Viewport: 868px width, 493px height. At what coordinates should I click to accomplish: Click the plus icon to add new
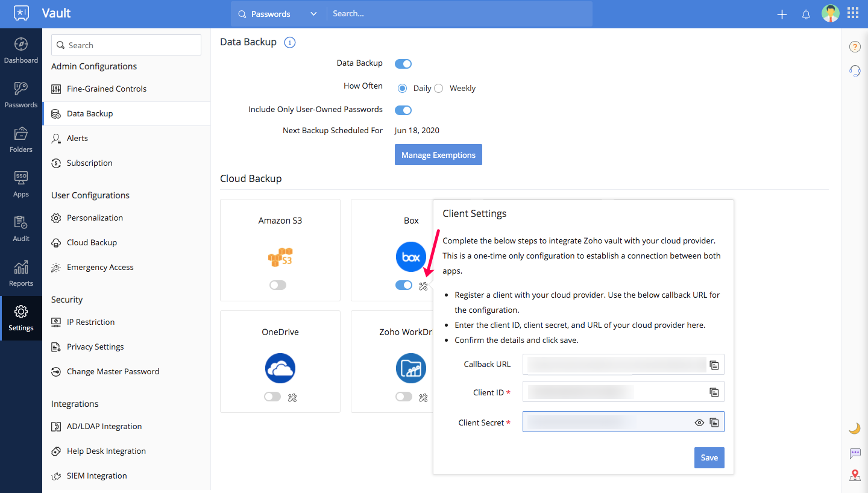click(782, 14)
